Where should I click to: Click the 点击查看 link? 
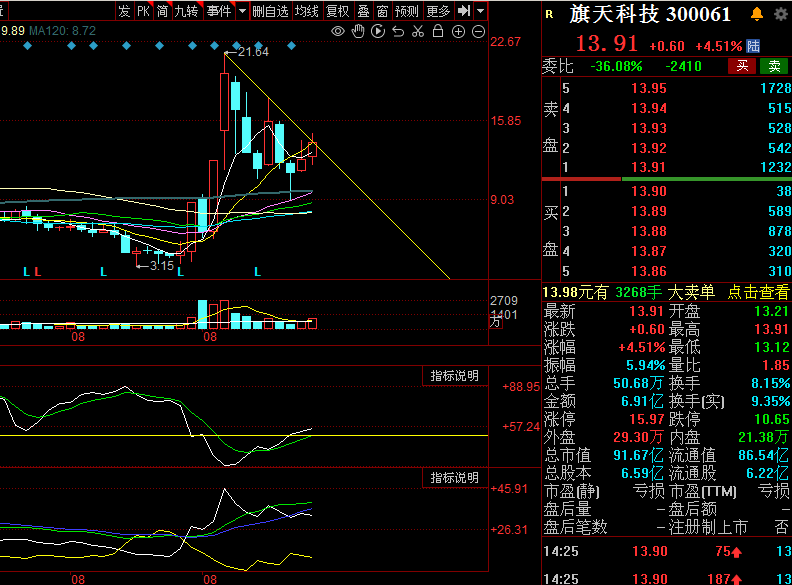[x=758, y=292]
